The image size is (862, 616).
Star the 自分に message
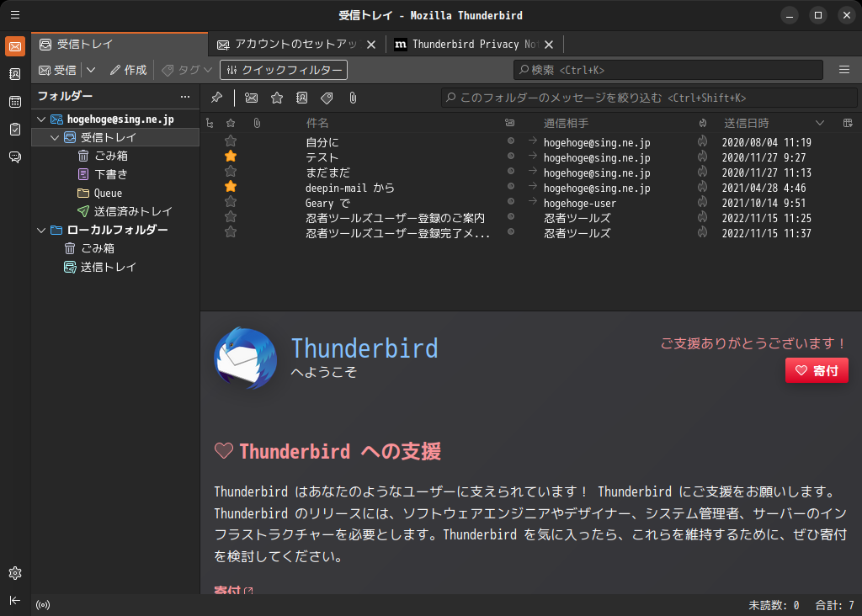pos(231,141)
